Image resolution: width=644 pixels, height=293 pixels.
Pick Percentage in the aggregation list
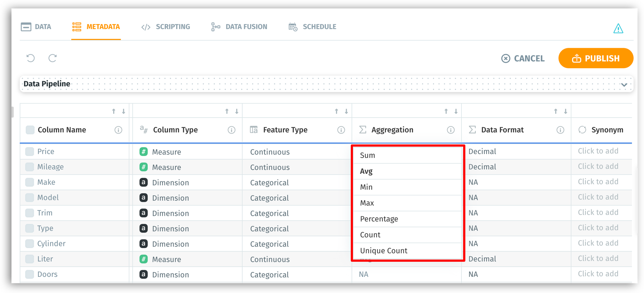[379, 219]
